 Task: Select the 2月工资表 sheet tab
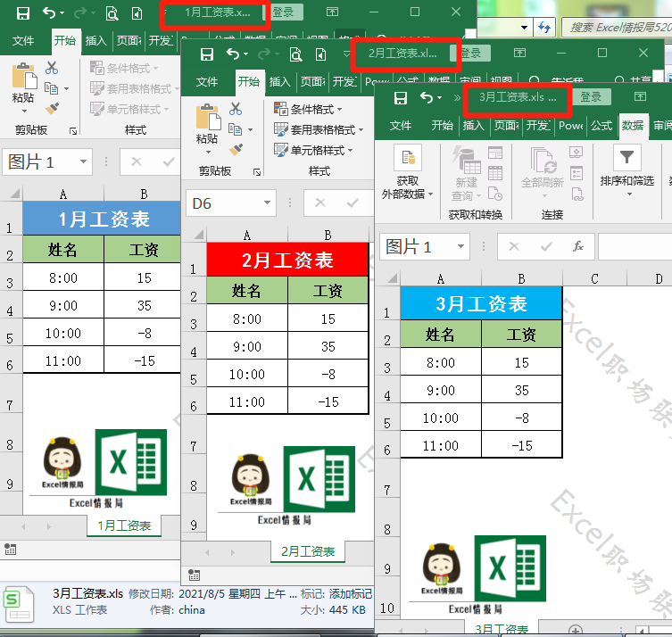pyautogui.click(x=308, y=550)
